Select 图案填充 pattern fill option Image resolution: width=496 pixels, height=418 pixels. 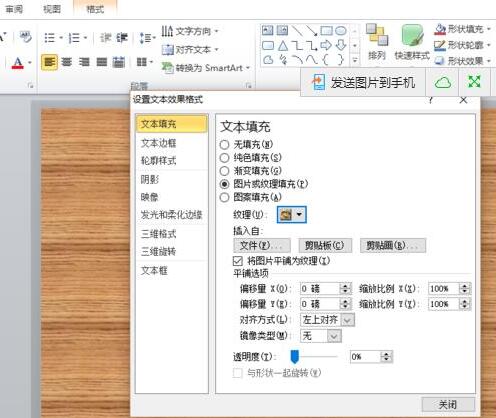pyautogui.click(x=224, y=197)
